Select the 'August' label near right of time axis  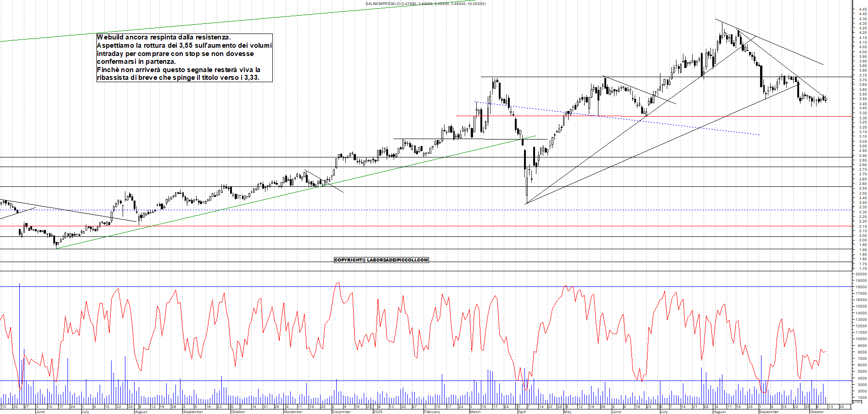720,412
